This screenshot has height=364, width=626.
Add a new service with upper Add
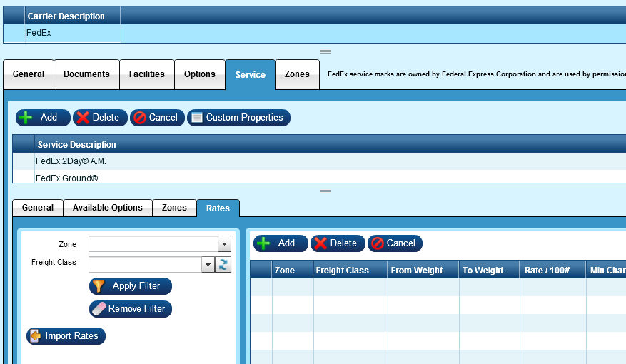click(42, 118)
